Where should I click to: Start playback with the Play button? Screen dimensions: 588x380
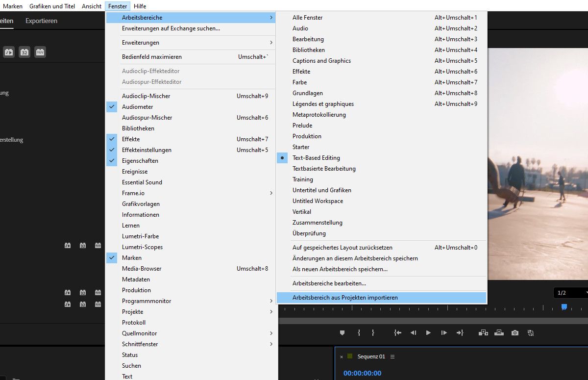428,332
